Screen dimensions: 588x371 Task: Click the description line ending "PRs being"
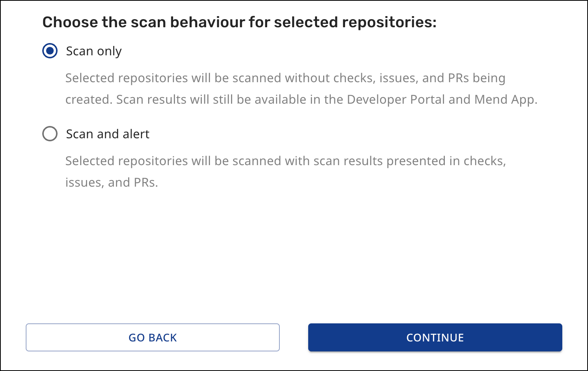tap(285, 78)
